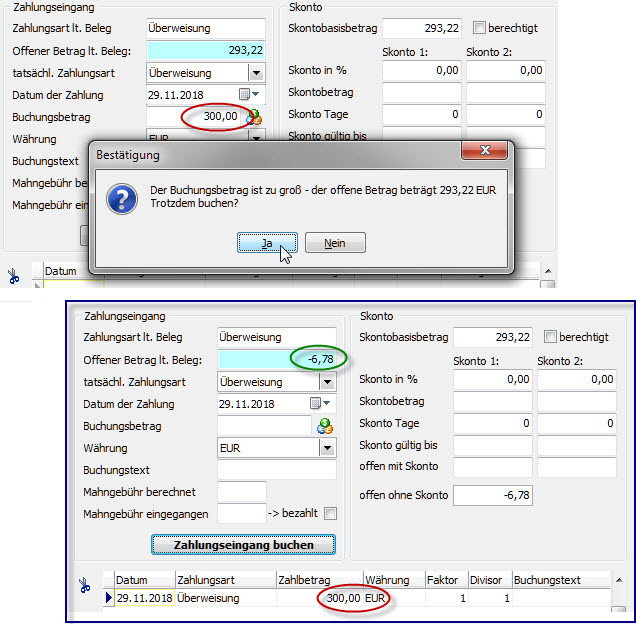Viewport: 636px width, 624px height.
Task: Expand the tatsächl. Zahlungsart dropdown in the form showing -6,78
Action: coord(326,382)
